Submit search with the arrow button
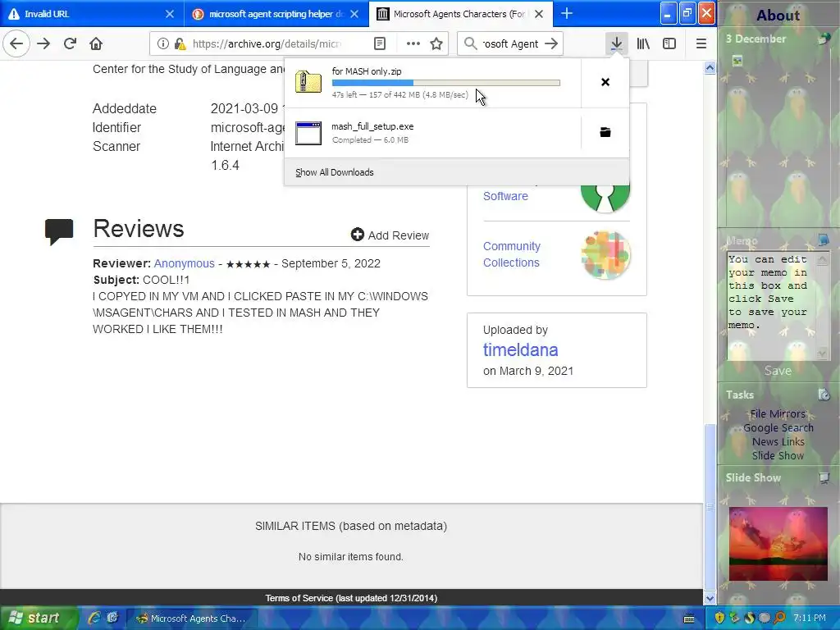The image size is (840, 630). pos(551,44)
